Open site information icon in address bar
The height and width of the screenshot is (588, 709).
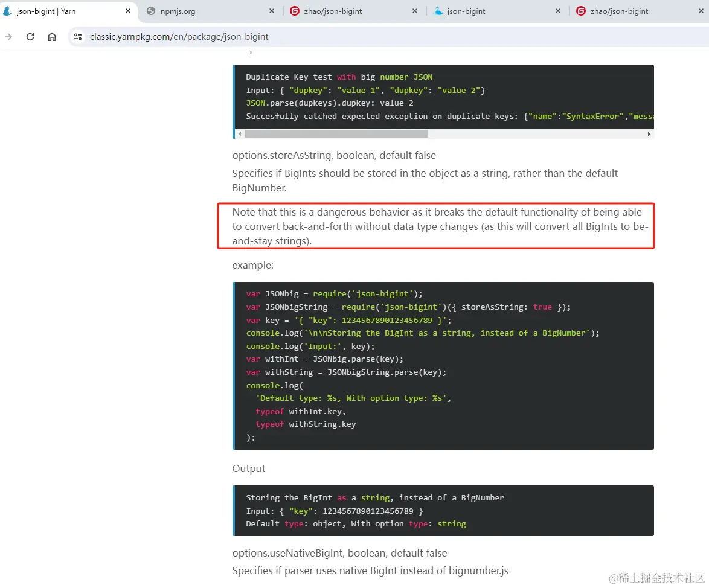[78, 37]
